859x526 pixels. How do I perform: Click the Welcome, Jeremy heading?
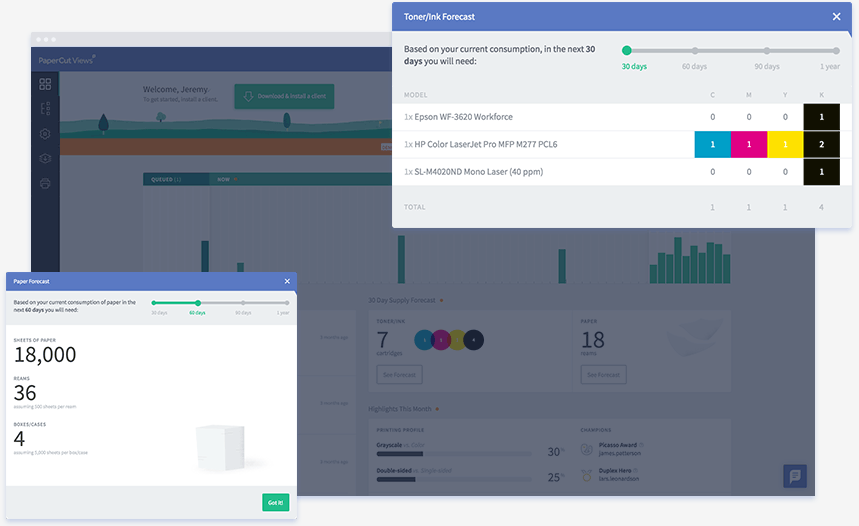click(x=176, y=89)
